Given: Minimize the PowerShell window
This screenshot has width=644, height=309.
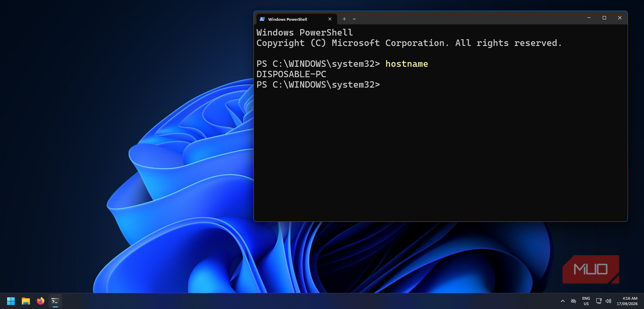Looking at the screenshot, I should point(589,18).
